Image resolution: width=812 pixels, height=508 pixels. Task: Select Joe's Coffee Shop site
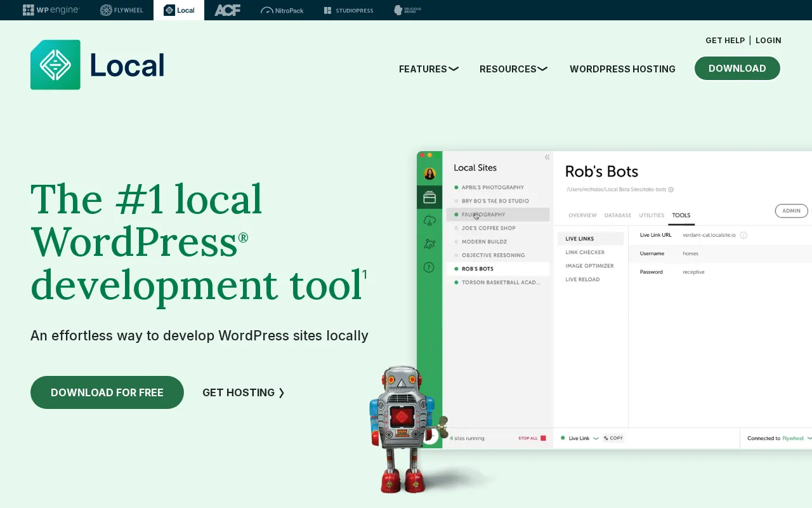point(498,228)
